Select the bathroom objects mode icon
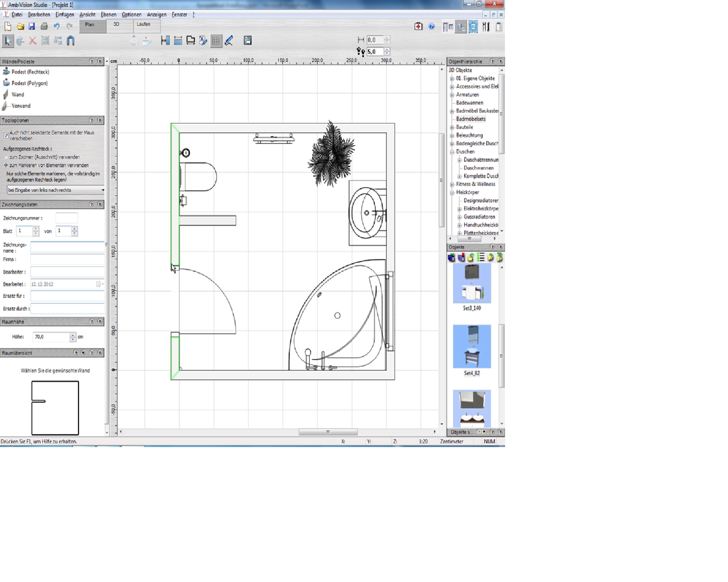 click(x=461, y=27)
